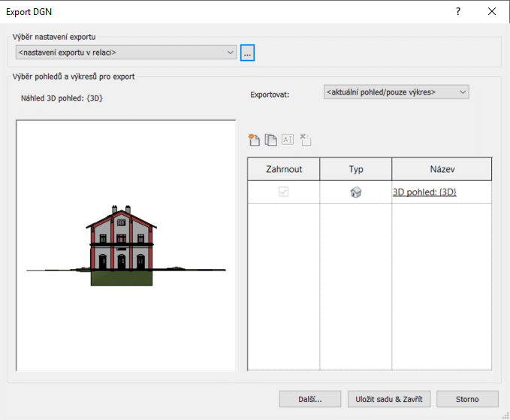Click the building preview thumbnail
This screenshot has height=420, width=510.
click(125, 246)
